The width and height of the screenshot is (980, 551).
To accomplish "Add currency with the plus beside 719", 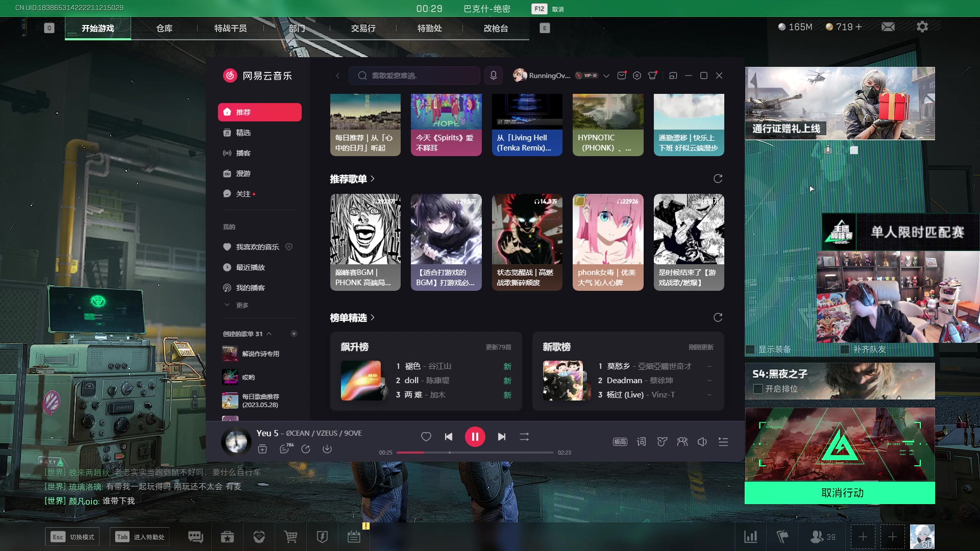I will [x=859, y=27].
